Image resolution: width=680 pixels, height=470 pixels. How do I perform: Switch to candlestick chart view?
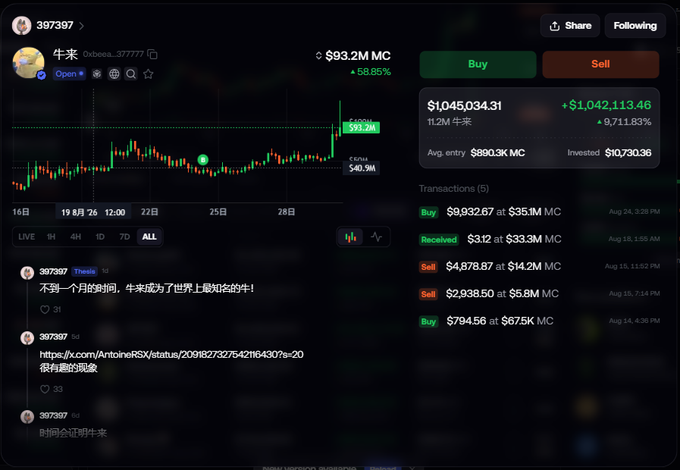350,237
